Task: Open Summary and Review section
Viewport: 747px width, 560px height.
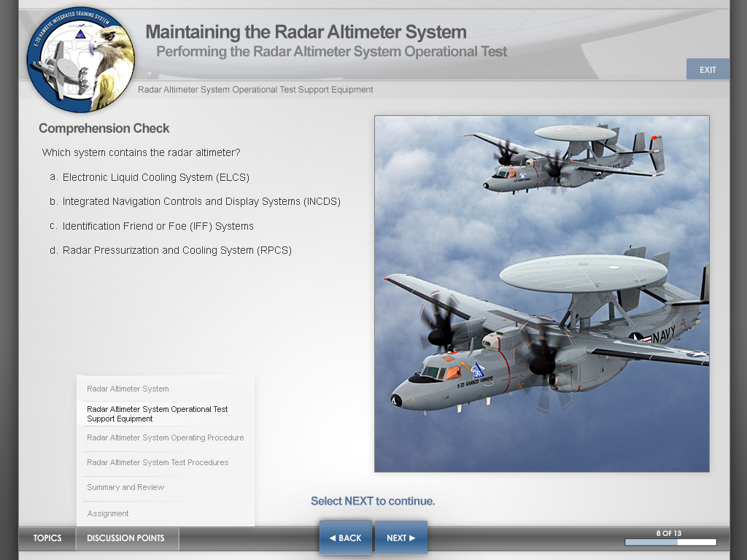Action: point(125,487)
